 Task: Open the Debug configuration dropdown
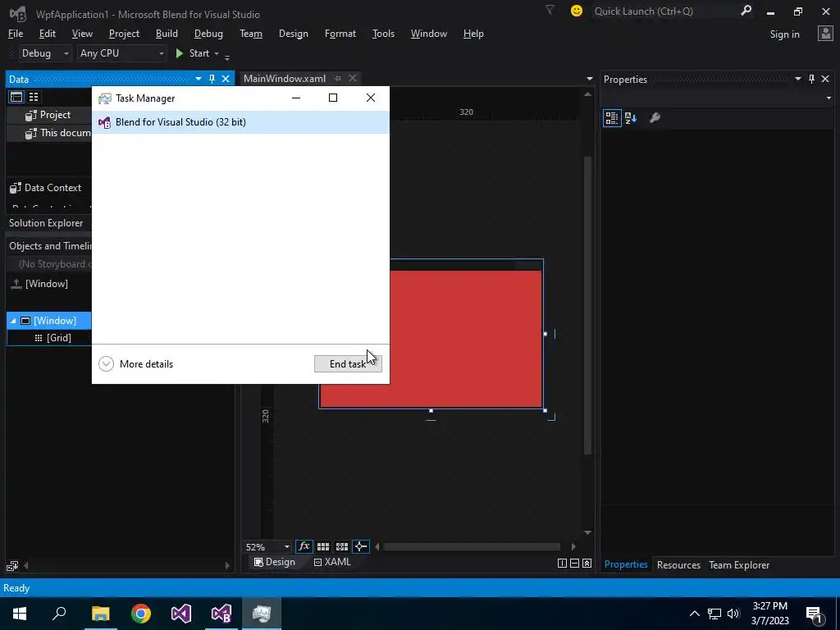click(45, 53)
